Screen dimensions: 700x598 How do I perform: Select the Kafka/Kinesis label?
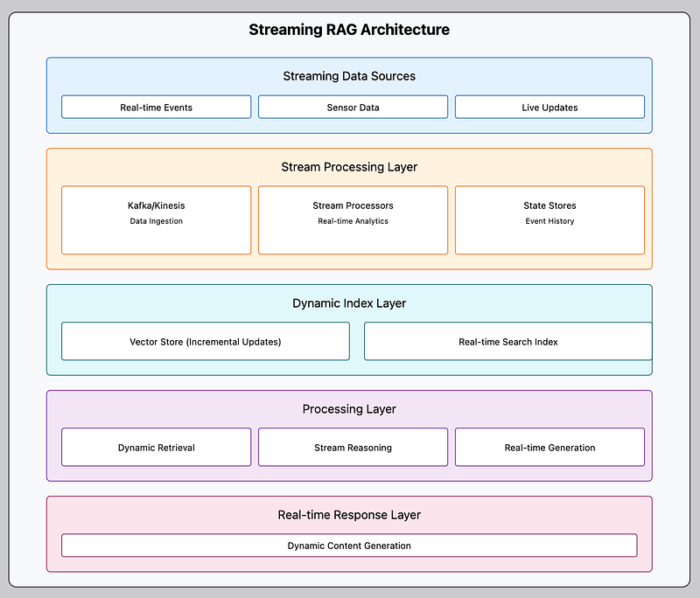coord(157,205)
